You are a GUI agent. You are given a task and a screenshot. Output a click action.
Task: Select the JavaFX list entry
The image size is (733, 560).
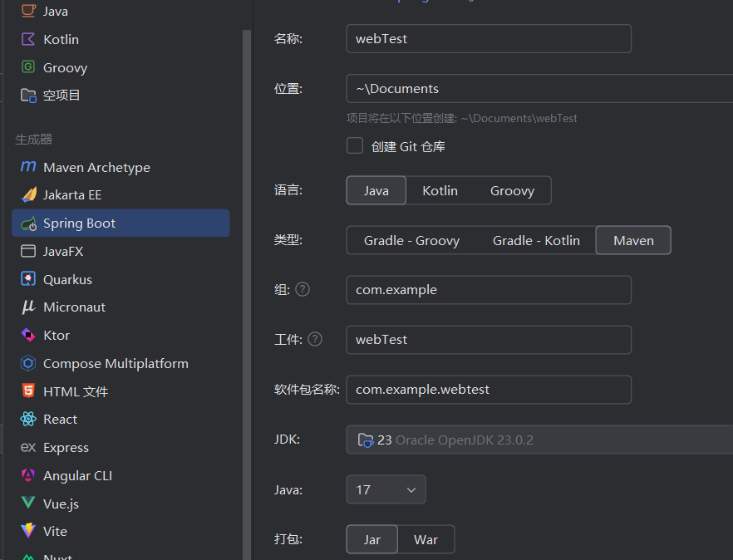tap(121, 251)
